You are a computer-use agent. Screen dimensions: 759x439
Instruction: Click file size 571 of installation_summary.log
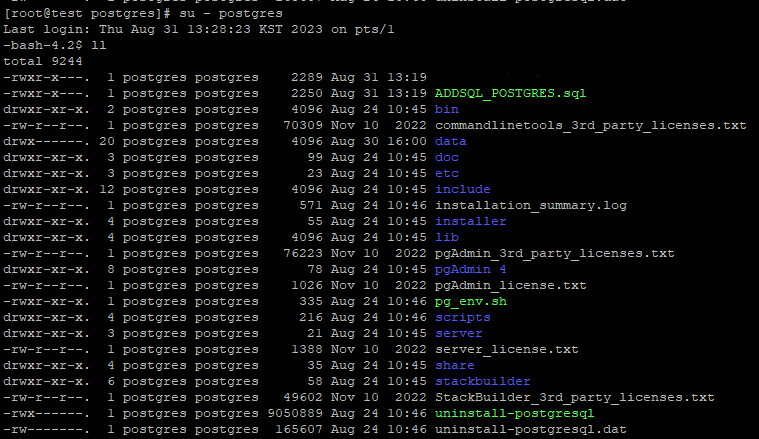pyautogui.click(x=311, y=205)
